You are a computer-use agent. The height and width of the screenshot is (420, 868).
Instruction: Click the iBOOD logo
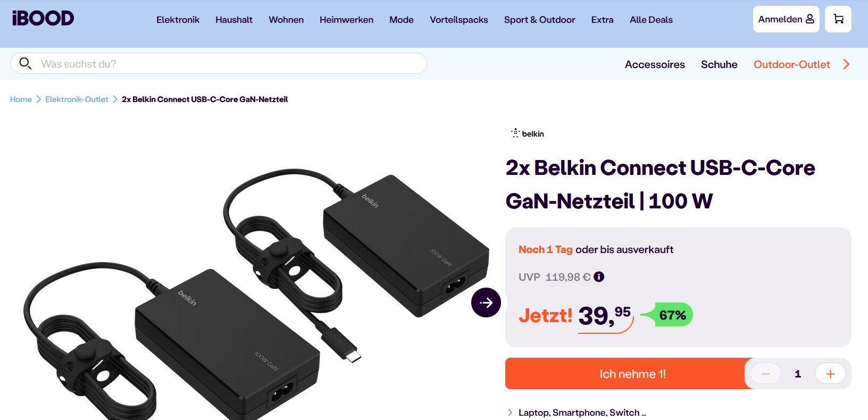click(43, 19)
